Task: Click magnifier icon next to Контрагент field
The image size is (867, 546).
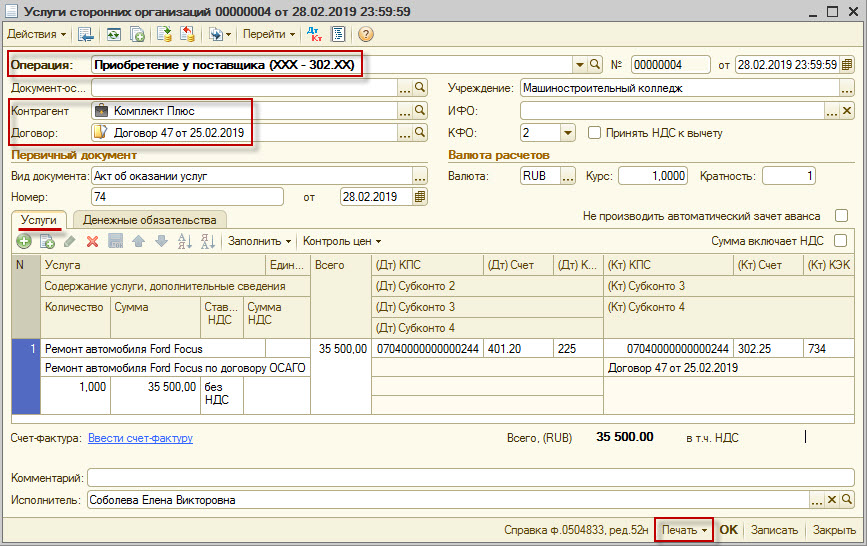Action: coord(421,110)
